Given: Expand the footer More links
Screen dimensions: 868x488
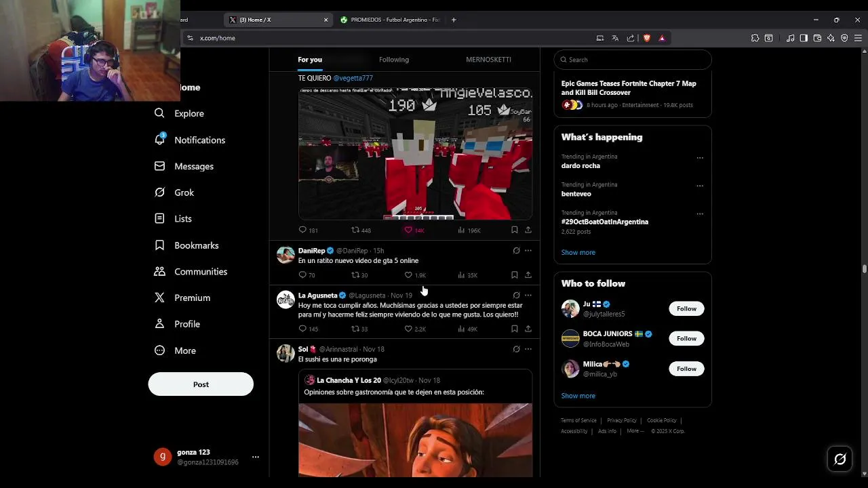Looking at the screenshot, I should click(635, 431).
